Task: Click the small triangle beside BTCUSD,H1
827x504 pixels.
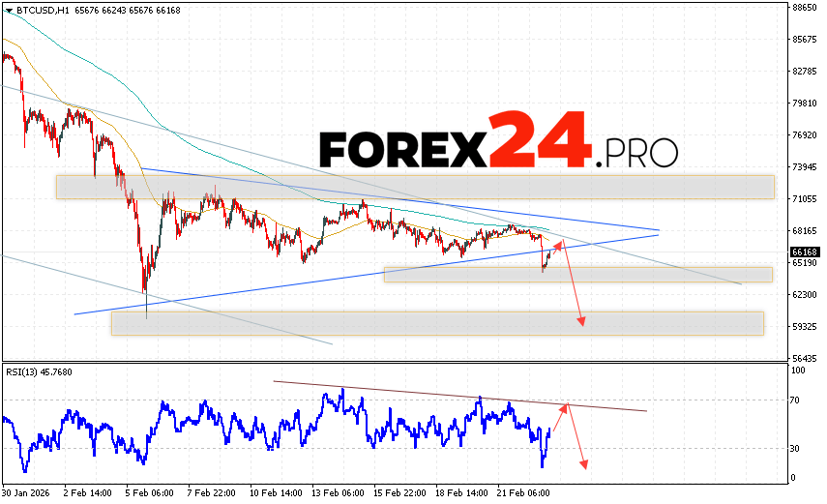Action: (8, 10)
